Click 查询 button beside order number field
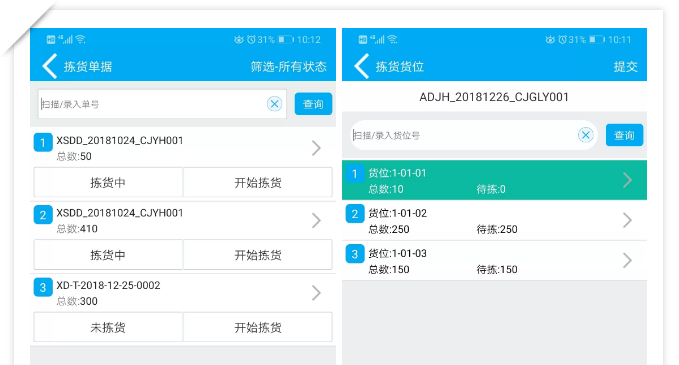The image size is (679, 365). [313, 104]
